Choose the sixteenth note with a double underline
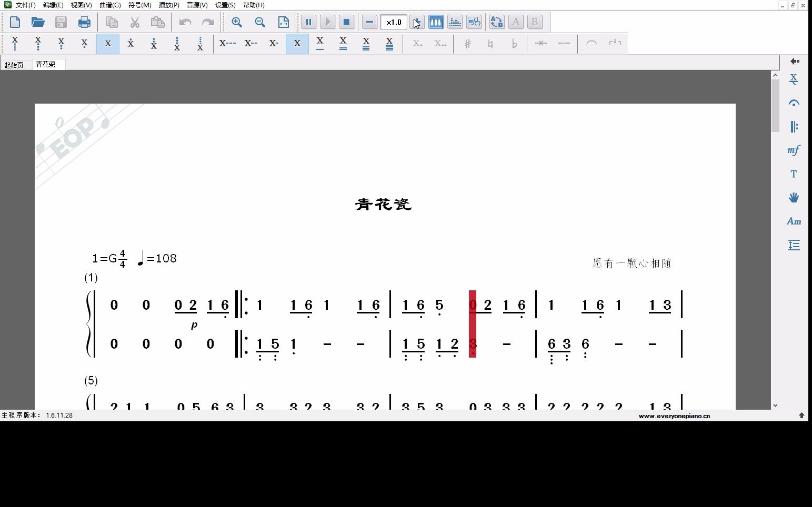This screenshot has height=507, width=812. [x=343, y=44]
